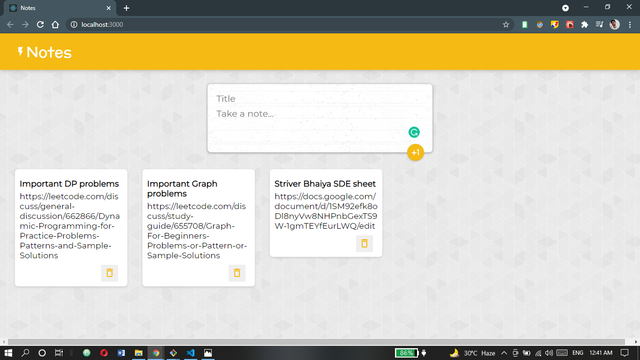Viewport: 640px width, 360px height.
Task: Open the Chrome three-dot menu
Action: 630,24
